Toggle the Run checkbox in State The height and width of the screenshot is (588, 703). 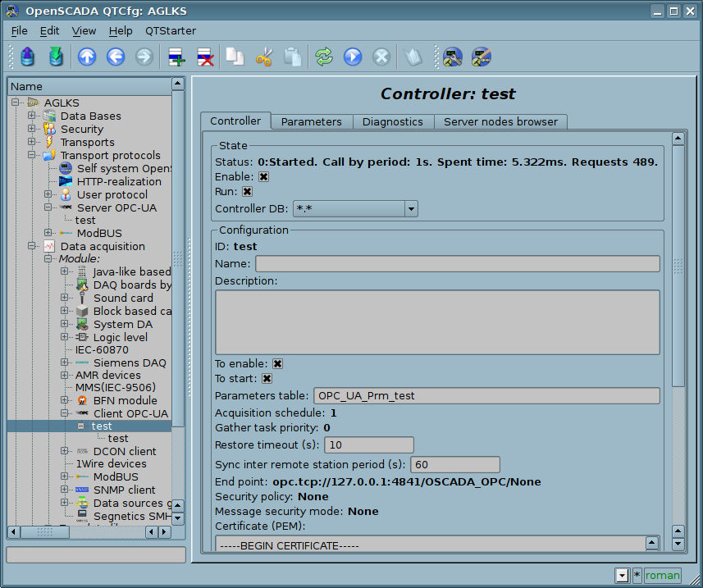pyautogui.click(x=247, y=191)
